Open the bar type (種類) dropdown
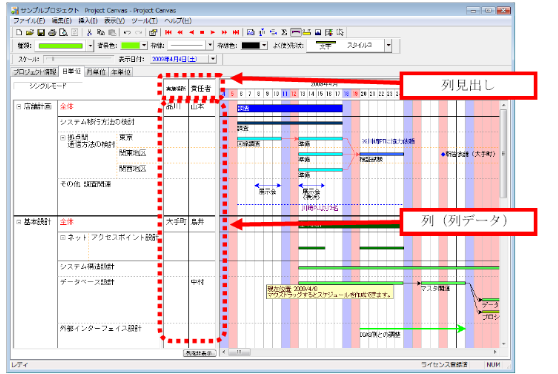This screenshot has height=374, width=558. 90,46
